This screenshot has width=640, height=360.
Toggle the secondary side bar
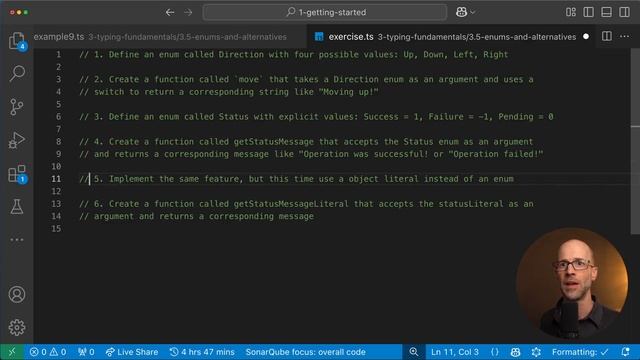[x=624, y=12]
